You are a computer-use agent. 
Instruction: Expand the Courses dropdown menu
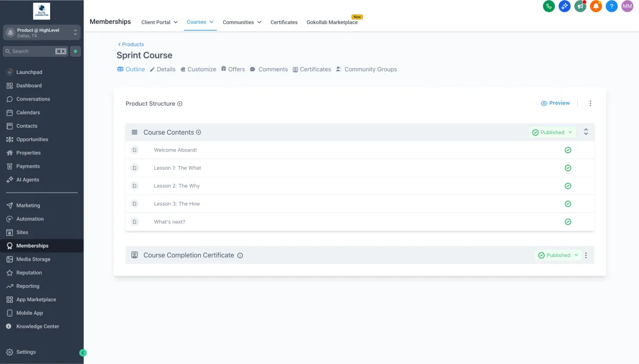pyautogui.click(x=200, y=22)
